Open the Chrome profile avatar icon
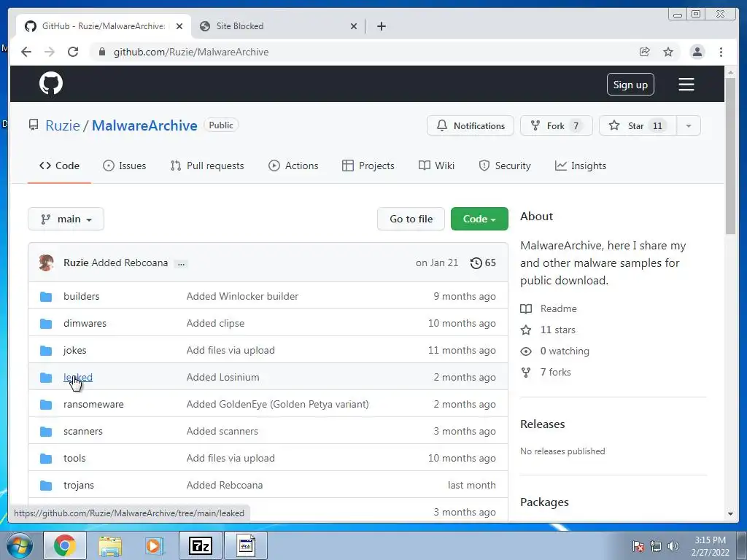This screenshot has width=747, height=560. tap(697, 52)
